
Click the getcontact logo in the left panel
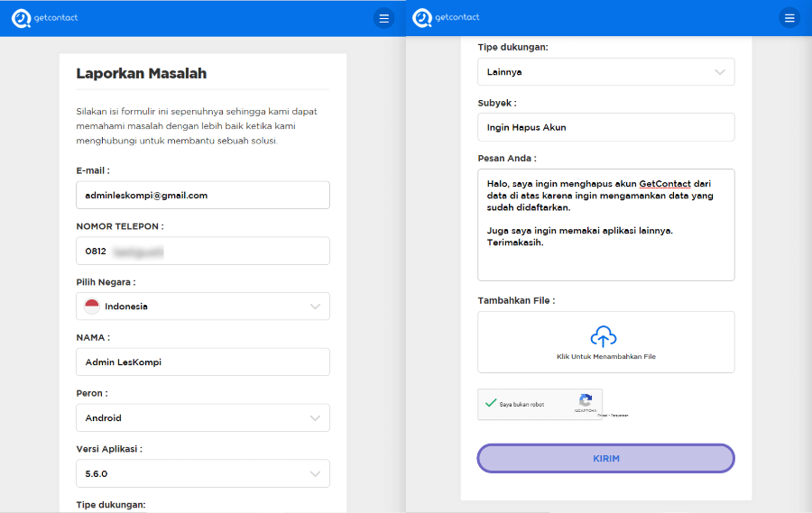44,18
